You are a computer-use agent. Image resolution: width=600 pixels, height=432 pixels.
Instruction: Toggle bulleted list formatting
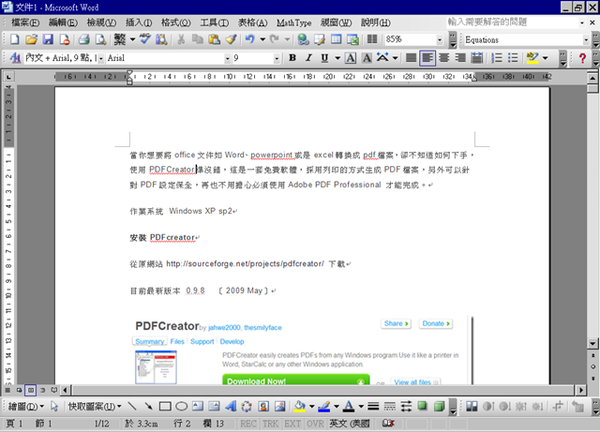pyautogui.click(x=513, y=58)
